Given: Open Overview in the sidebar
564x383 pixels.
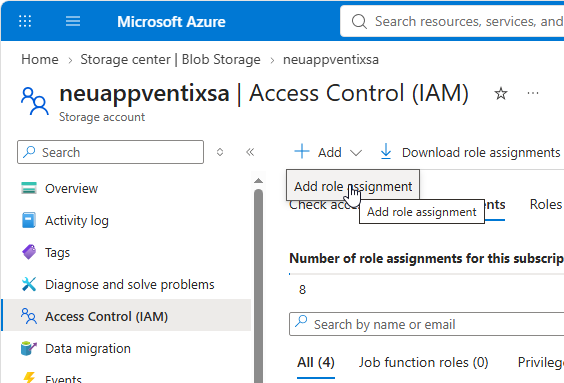Looking at the screenshot, I should 71,188.
